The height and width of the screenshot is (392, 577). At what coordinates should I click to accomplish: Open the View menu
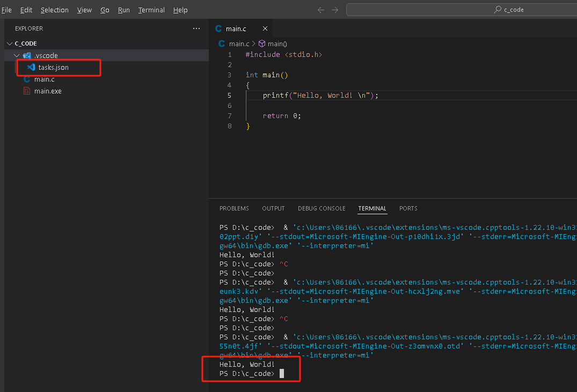pos(84,10)
